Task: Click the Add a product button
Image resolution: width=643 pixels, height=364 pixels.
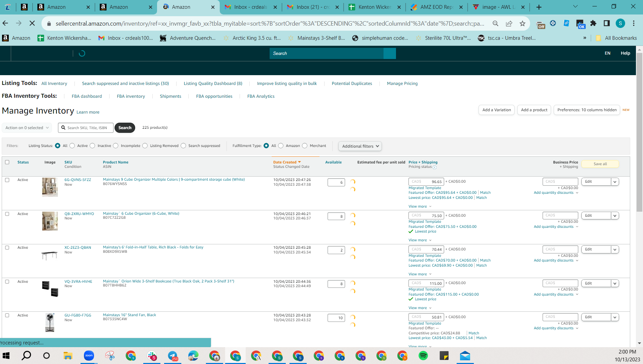Action: 534,110
